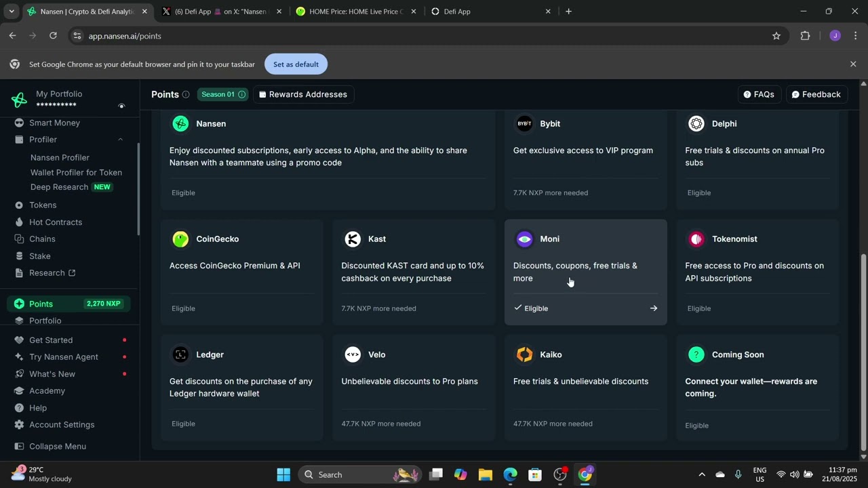The image size is (868, 488).
Task: Open a new browser tab
Action: tap(568, 12)
